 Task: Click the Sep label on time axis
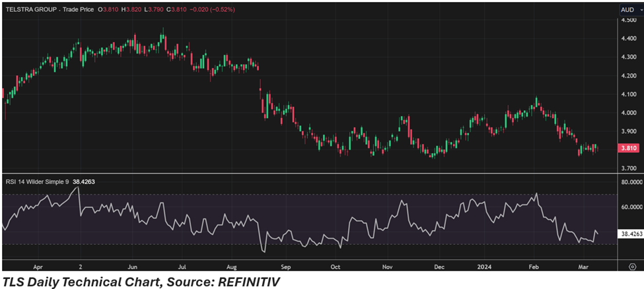tap(286, 267)
